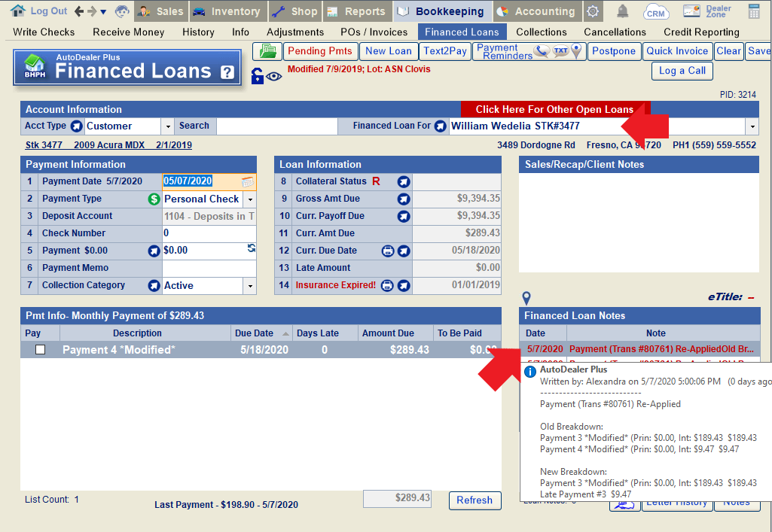This screenshot has height=532, width=772.
Task: Click the TXT bubble reminder icon
Action: (x=560, y=50)
